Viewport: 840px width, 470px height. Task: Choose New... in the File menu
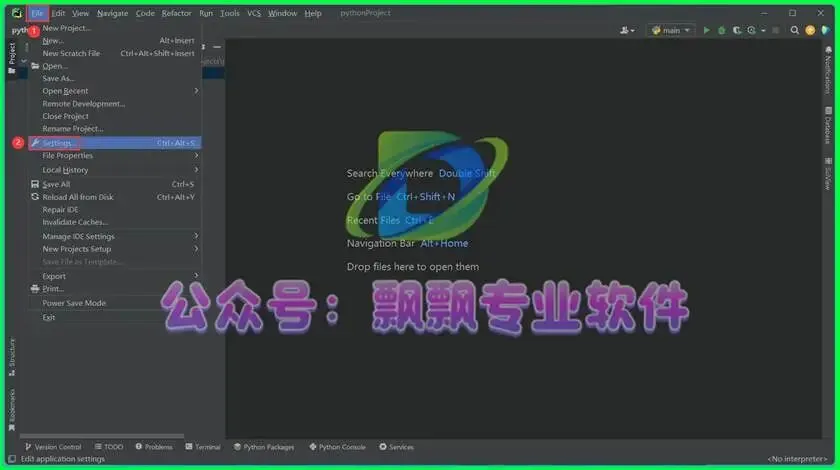pyautogui.click(x=115, y=41)
